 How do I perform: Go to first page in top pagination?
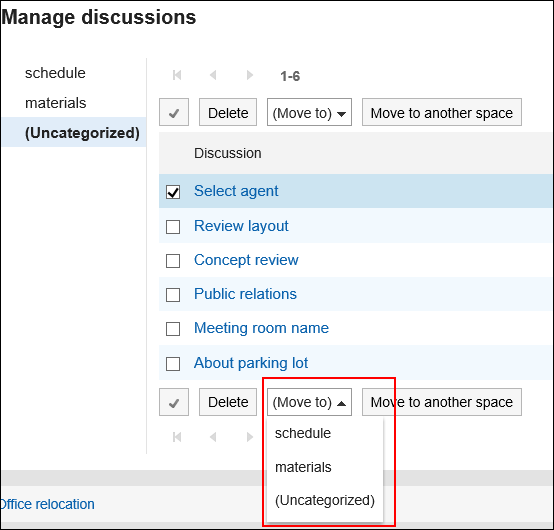click(177, 75)
